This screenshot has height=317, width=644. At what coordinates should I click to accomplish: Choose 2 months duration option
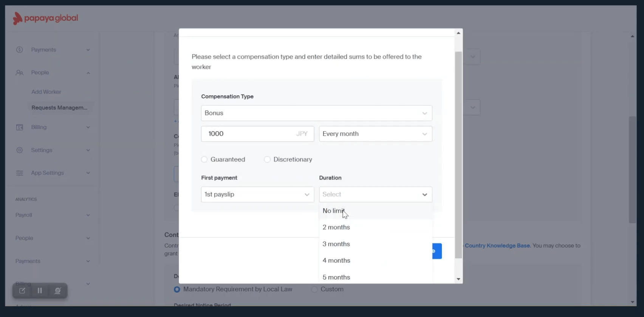pos(376,227)
